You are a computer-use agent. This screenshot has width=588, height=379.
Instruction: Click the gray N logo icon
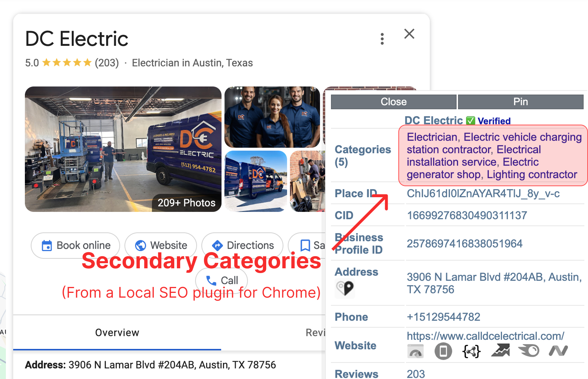click(558, 351)
